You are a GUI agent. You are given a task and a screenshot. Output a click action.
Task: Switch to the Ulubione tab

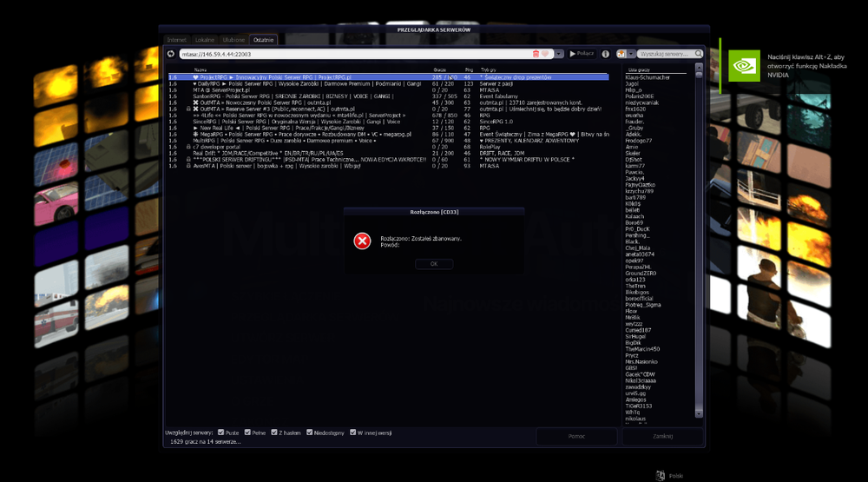point(233,40)
